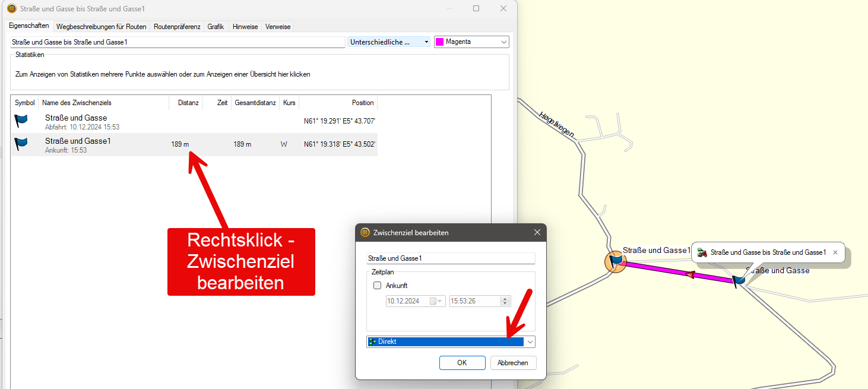Viewport: 868px width, 389px height.
Task: Expand the Magenta color dropdown
Action: pos(504,42)
